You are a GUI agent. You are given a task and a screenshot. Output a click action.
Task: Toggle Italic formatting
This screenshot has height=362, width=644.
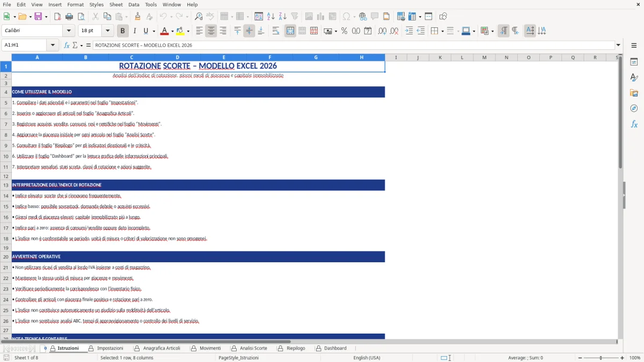pos(135,31)
